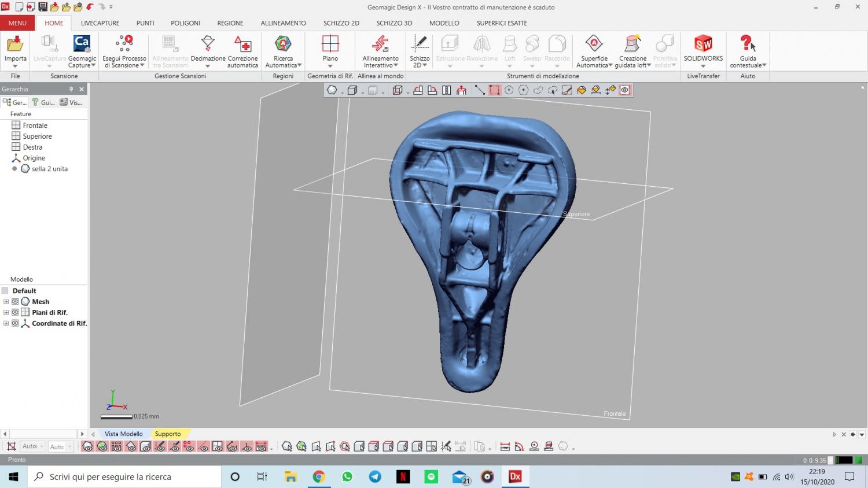Open the red MENU tab

[x=17, y=23]
